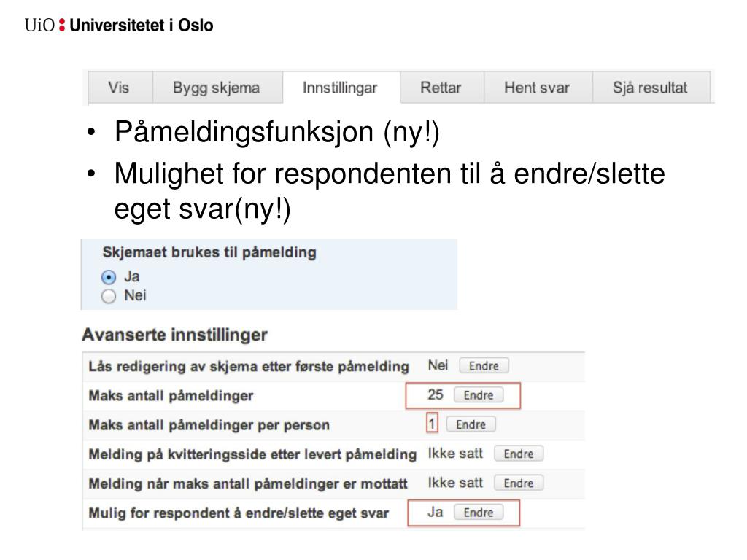Select the Ja radio button for påmelding
Viewport: 747px width, 560px height.
coord(109,277)
